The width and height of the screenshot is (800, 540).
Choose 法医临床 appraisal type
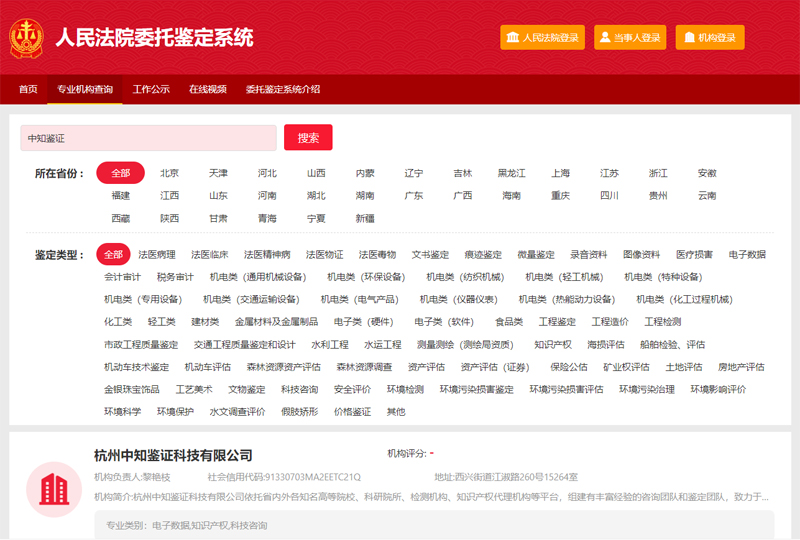tap(210, 254)
